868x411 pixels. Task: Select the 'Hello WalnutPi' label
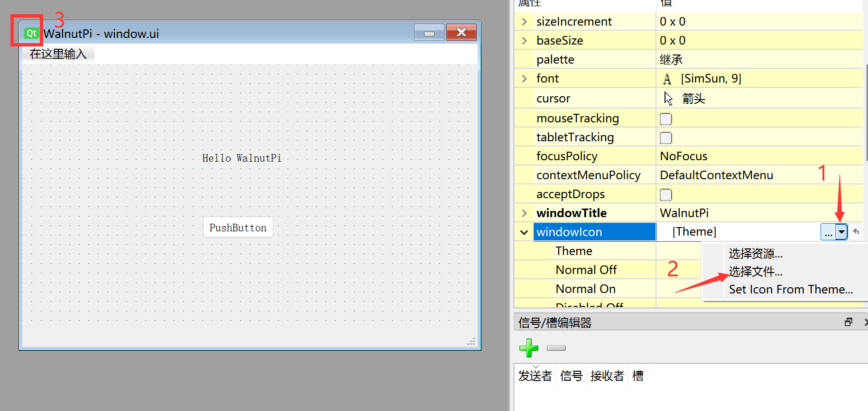[x=242, y=158]
